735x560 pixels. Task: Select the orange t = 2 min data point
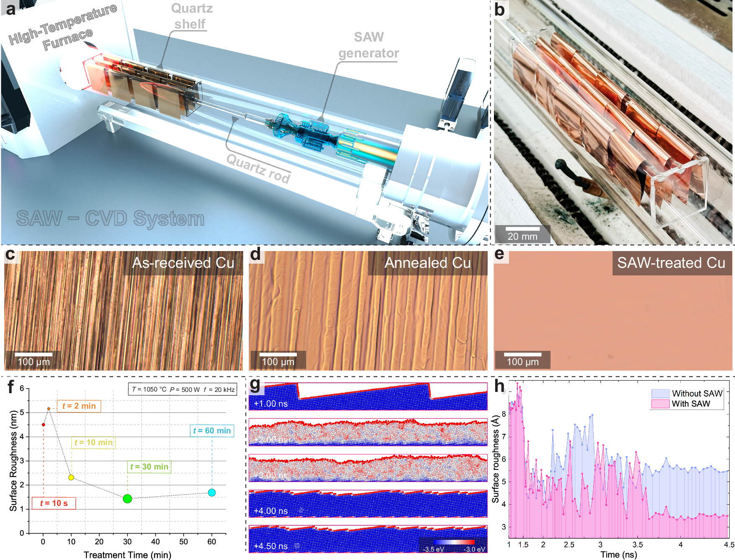(49, 408)
